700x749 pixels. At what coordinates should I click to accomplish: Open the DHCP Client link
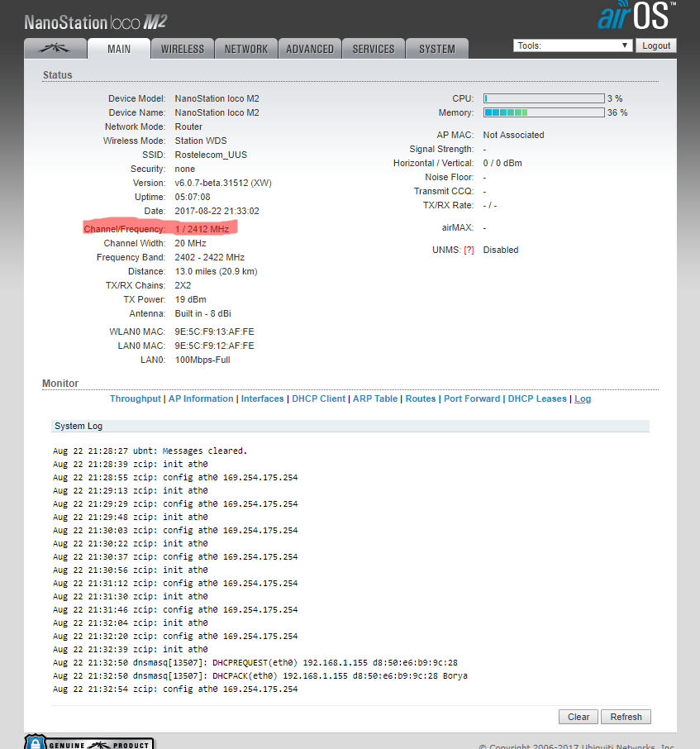tap(318, 398)
